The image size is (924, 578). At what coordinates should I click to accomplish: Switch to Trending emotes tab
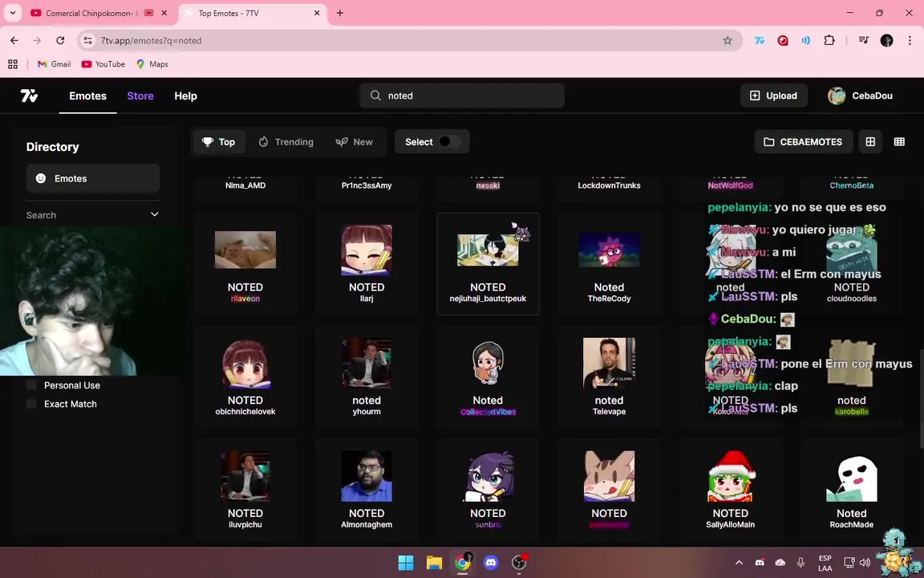click(286, 141)
